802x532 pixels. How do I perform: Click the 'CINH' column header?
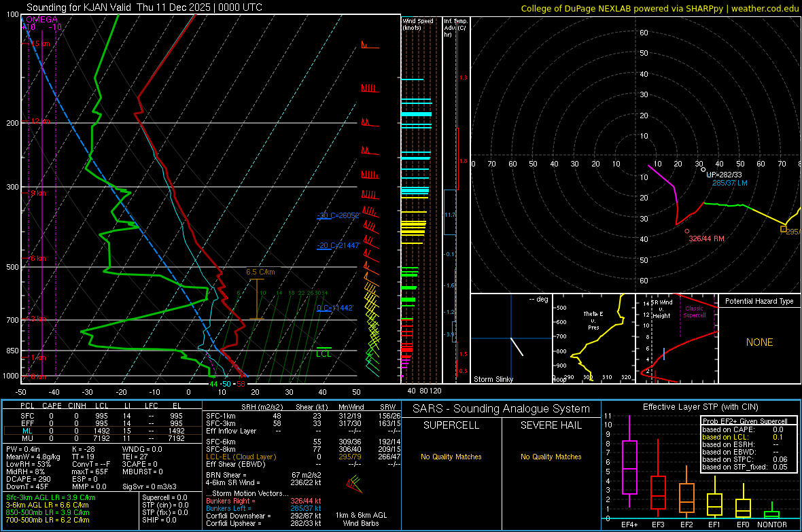[77, 406]
